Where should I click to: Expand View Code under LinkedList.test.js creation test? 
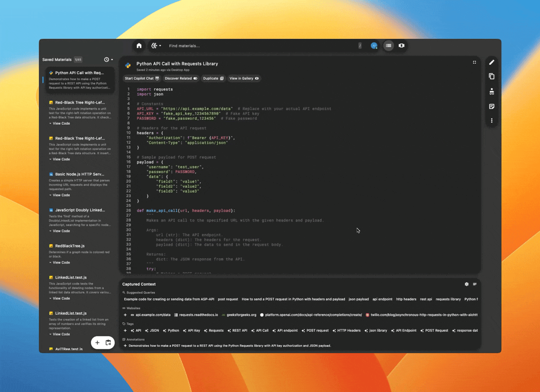click(59, 335)
